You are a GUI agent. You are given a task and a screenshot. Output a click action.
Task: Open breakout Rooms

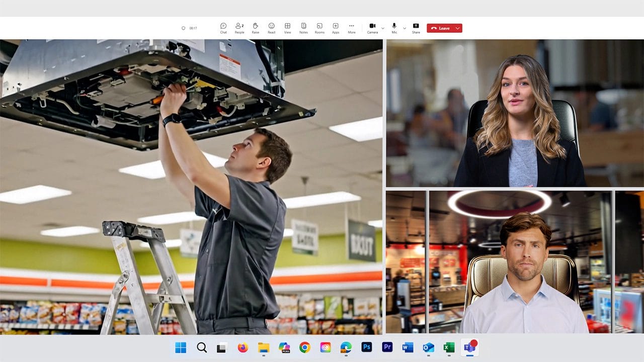[319, 28]
